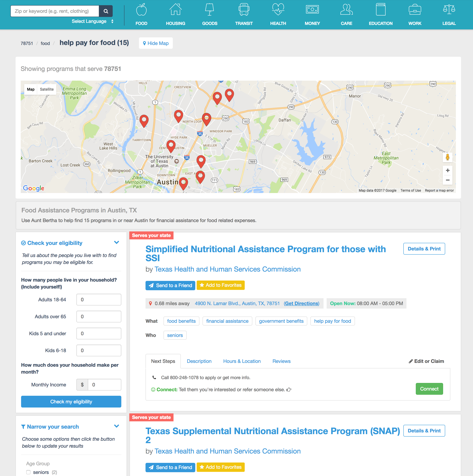Open Details & Print for SSI program
Image resolution: width=473 pixels, height=476 pixels.
click(424, 249)
